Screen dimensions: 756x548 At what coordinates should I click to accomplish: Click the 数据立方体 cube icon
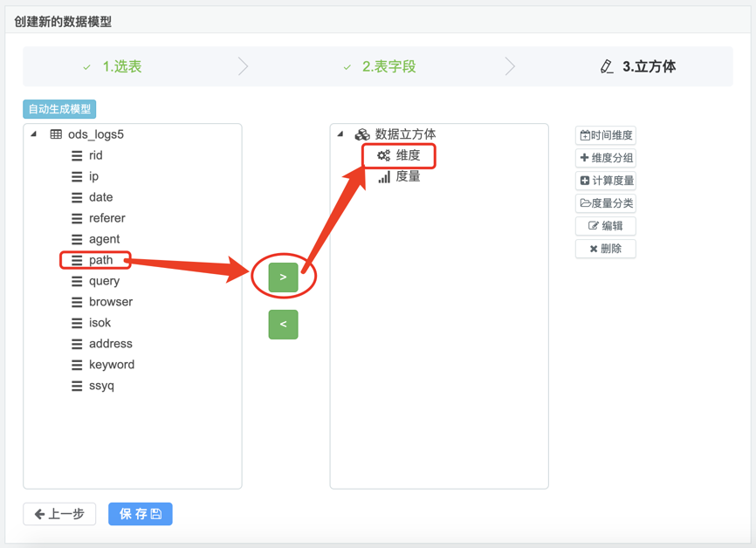[361, 134]
